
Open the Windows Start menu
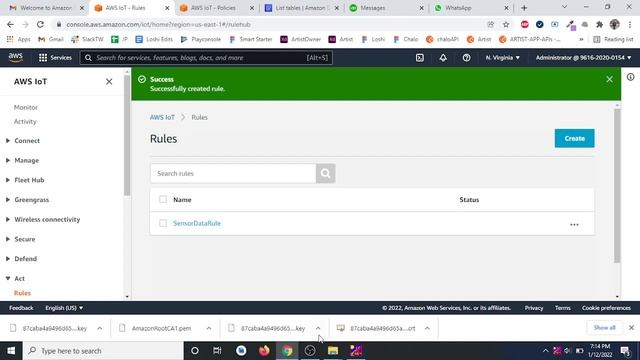click(11, 351)
